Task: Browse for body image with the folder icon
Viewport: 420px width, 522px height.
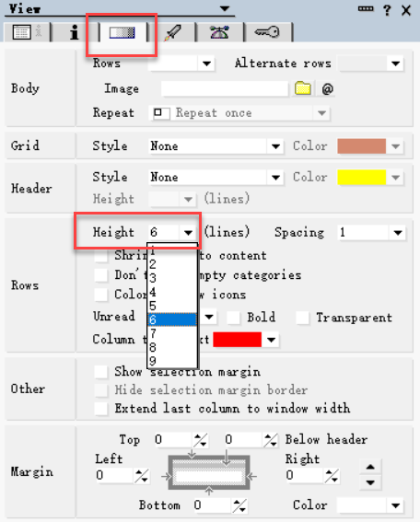Action: point(303,89)
